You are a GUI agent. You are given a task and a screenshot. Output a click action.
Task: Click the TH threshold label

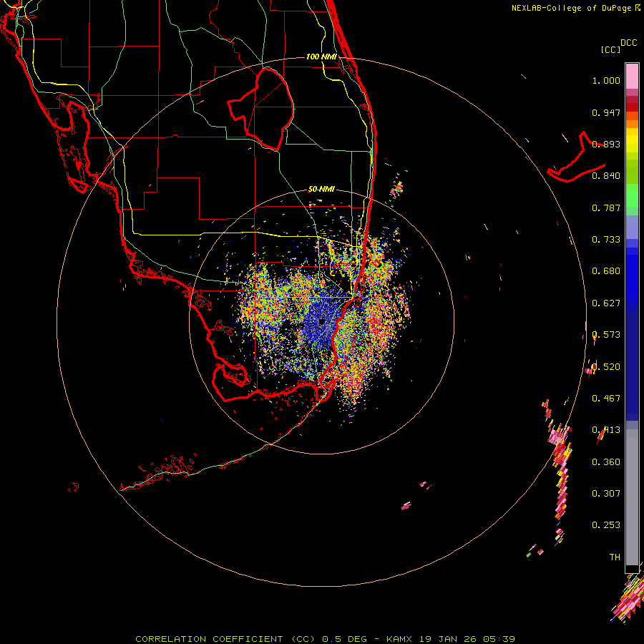615,557
